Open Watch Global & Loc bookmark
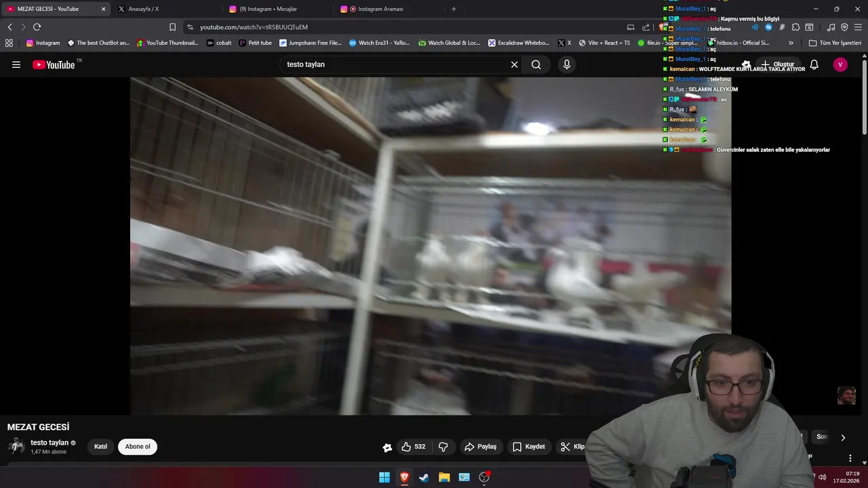 coord(449,43)
